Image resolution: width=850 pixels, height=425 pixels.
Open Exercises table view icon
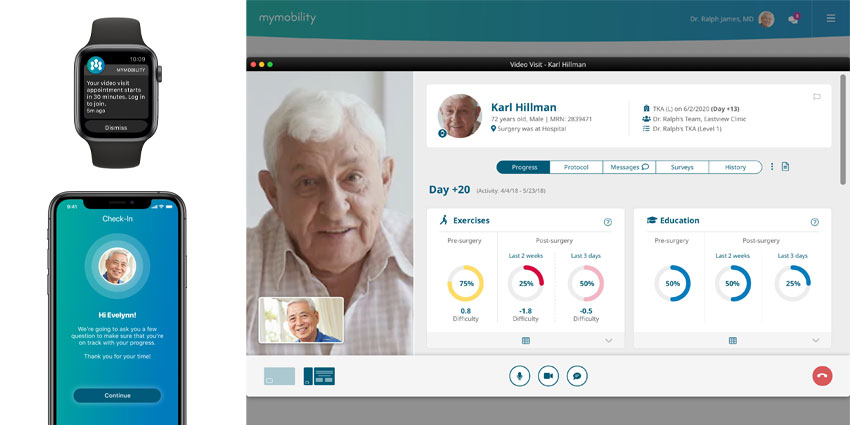click(x=526, y=340)
